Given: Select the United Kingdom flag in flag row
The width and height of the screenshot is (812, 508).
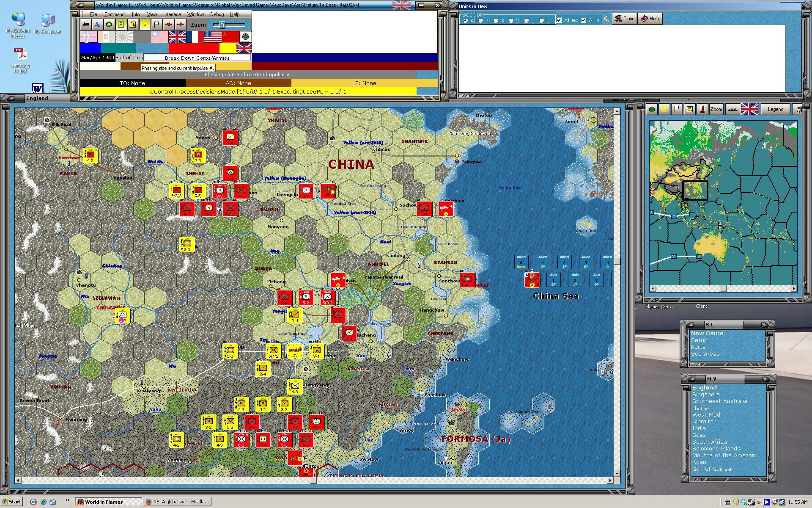Looking at the screenshot, I should click(177, 37).
